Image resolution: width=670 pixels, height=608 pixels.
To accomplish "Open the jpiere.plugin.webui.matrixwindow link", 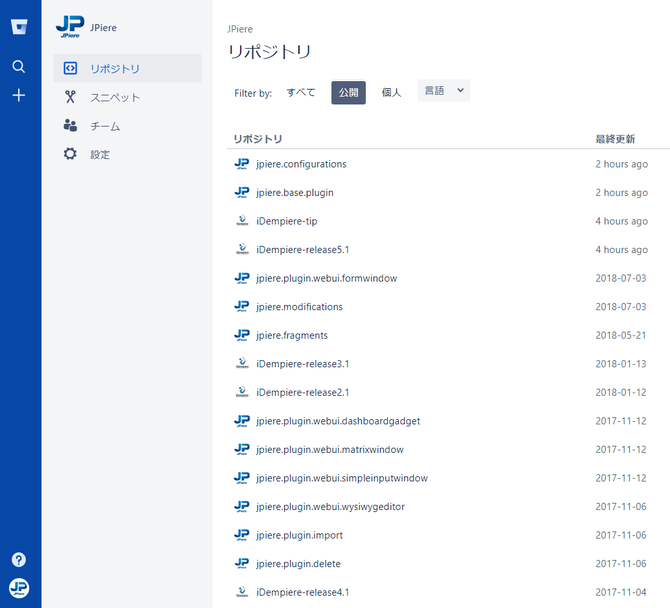I will [x=330, y=450].
